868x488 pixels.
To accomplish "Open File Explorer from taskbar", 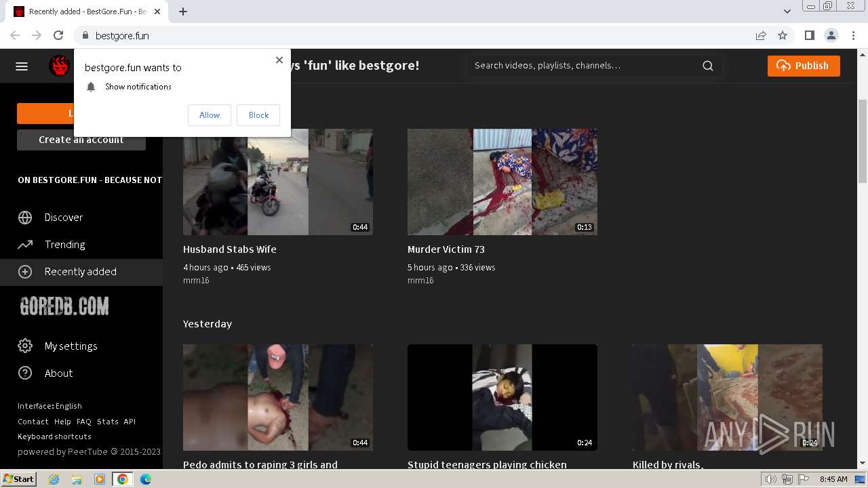I will [x=77, y=479].
